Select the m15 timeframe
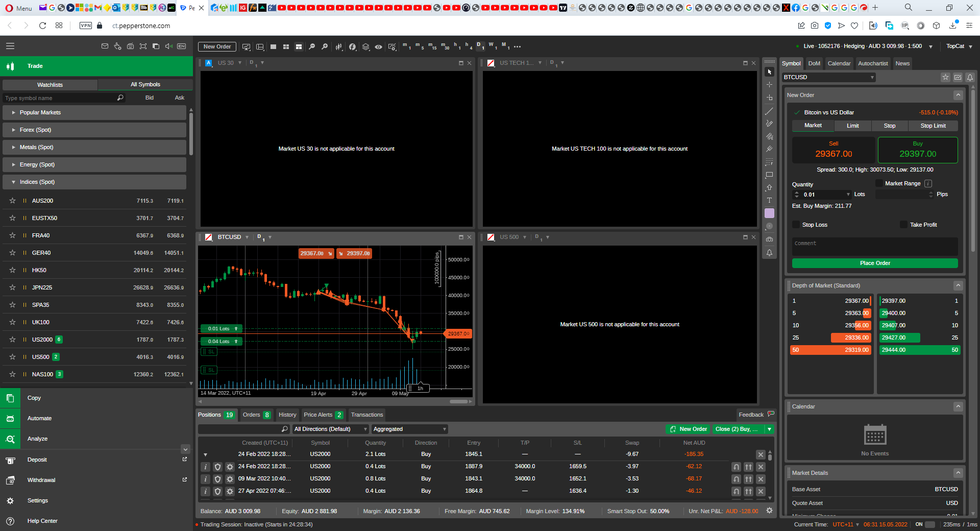The image size is (980, 531). pos(432,46)
